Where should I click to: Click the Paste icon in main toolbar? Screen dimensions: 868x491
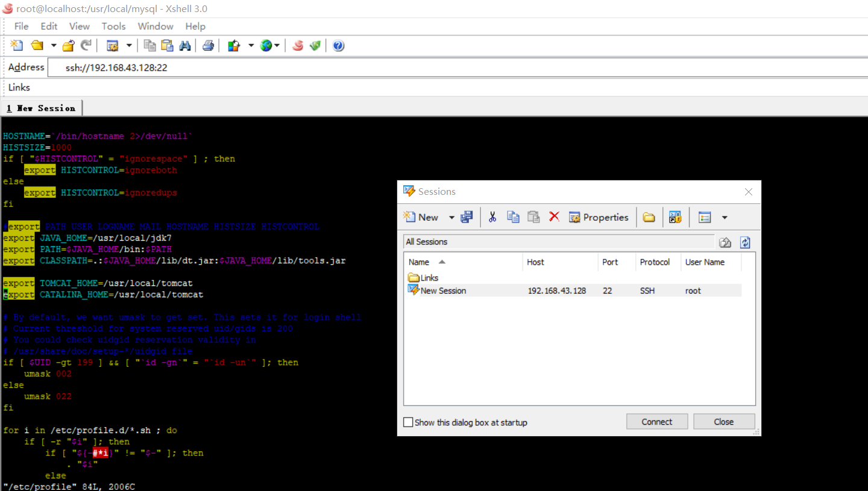pos(167,45)
